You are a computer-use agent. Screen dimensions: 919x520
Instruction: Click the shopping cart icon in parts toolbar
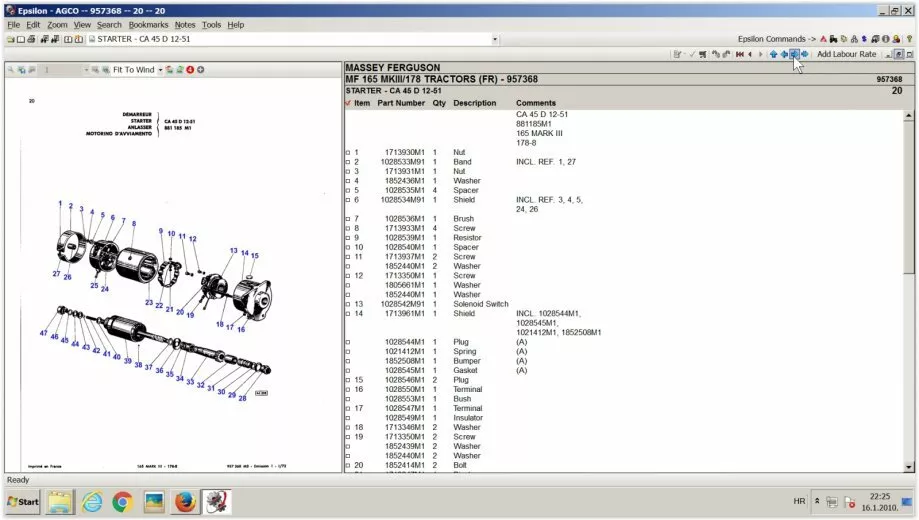coord(702,54)
